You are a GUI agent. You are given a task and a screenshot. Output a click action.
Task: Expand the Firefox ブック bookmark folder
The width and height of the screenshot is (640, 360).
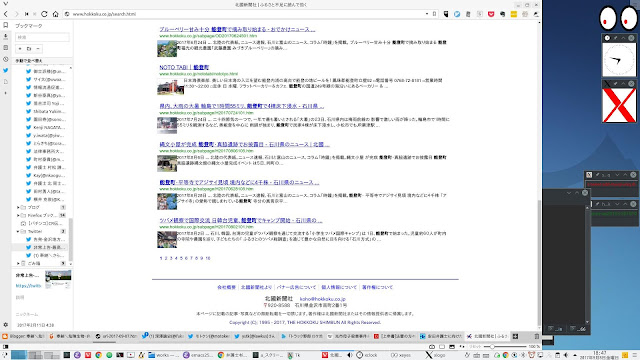(18, 215)
